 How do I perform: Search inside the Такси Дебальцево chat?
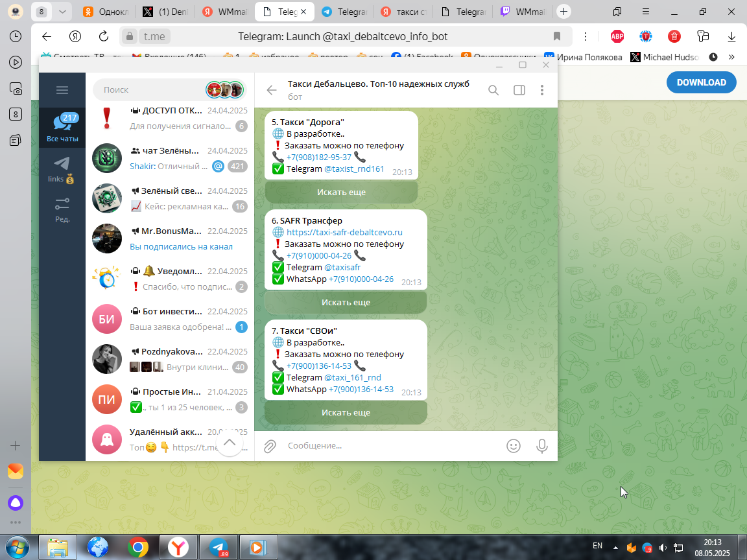coord(493,90)
